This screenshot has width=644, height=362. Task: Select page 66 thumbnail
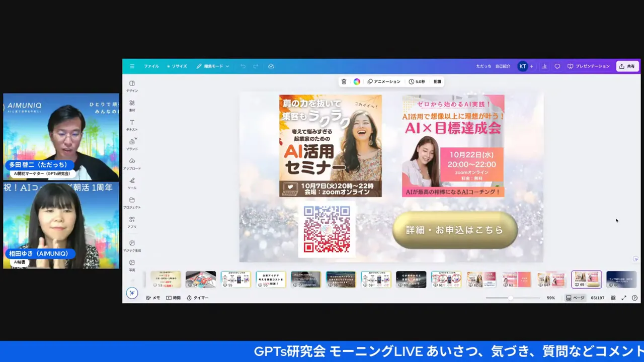622,280
